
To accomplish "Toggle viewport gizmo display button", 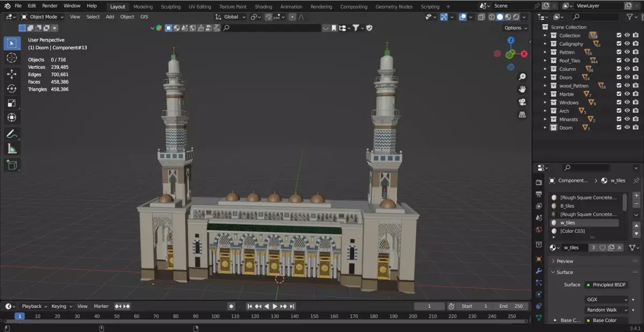I will tap(444, 17).
